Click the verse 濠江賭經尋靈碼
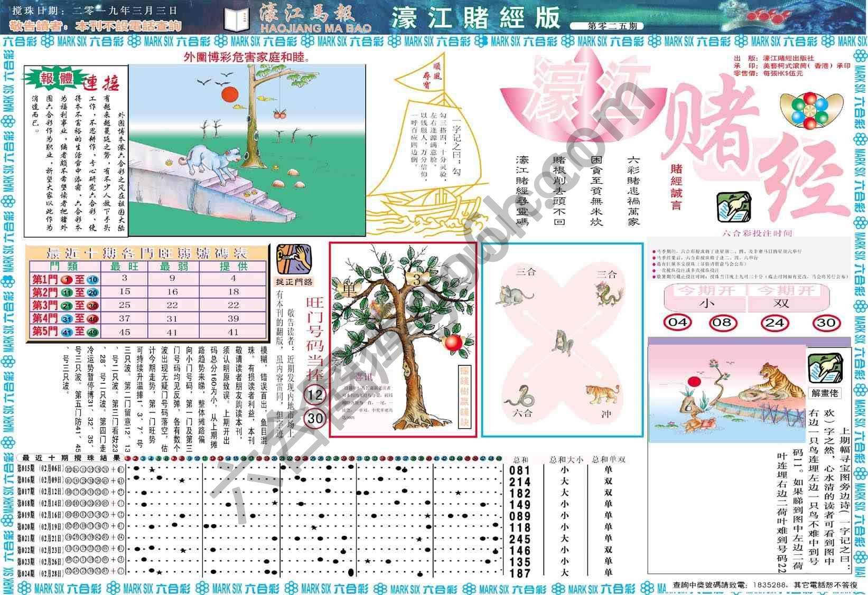Screen dimensions: 868x595 point(522,191)
